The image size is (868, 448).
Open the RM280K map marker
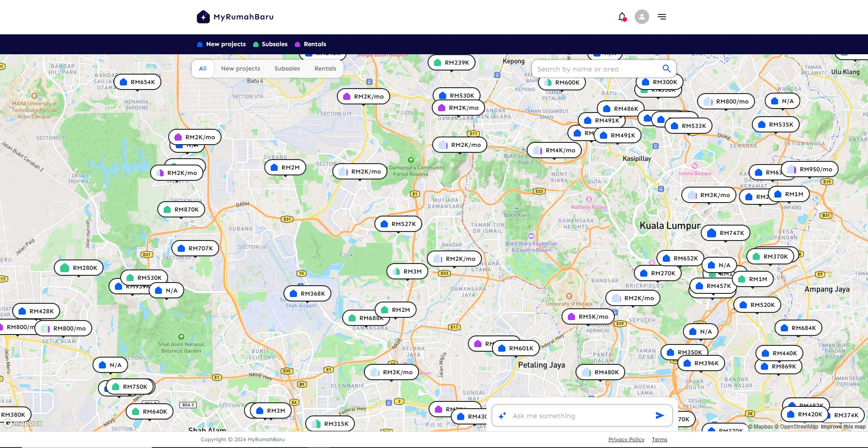(x=79, y=268)
